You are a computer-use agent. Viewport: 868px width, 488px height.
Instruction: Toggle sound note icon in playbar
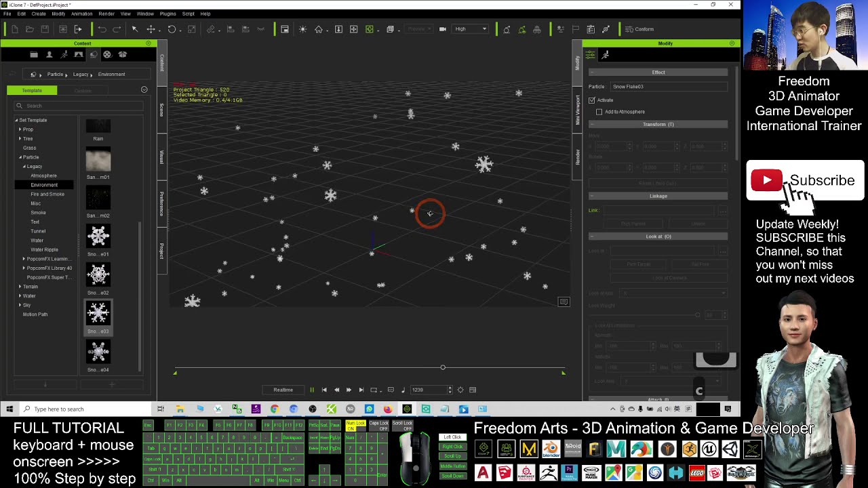(x=403, y=390)
